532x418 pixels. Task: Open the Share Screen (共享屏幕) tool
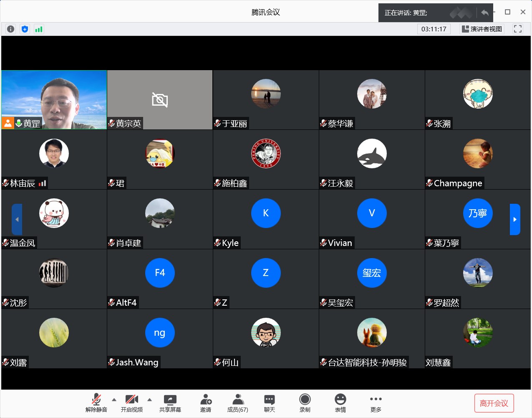click(170, 403)
